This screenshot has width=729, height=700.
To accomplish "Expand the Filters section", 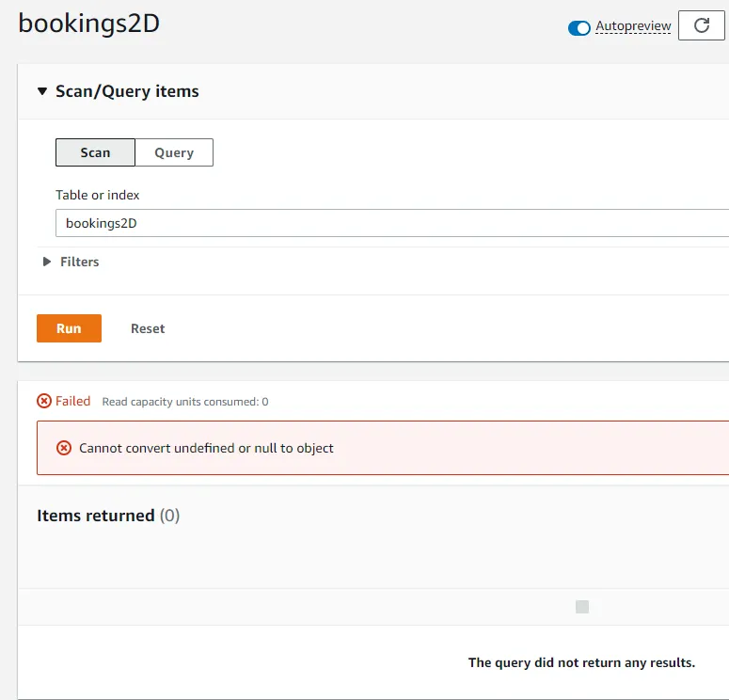I will 47,262.
